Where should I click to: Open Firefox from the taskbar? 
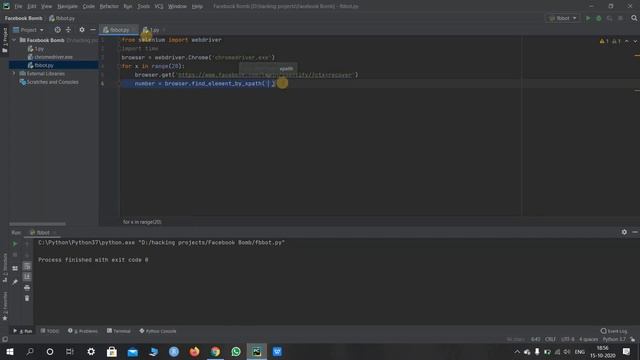pyautogui.click(x=194, y=351)
